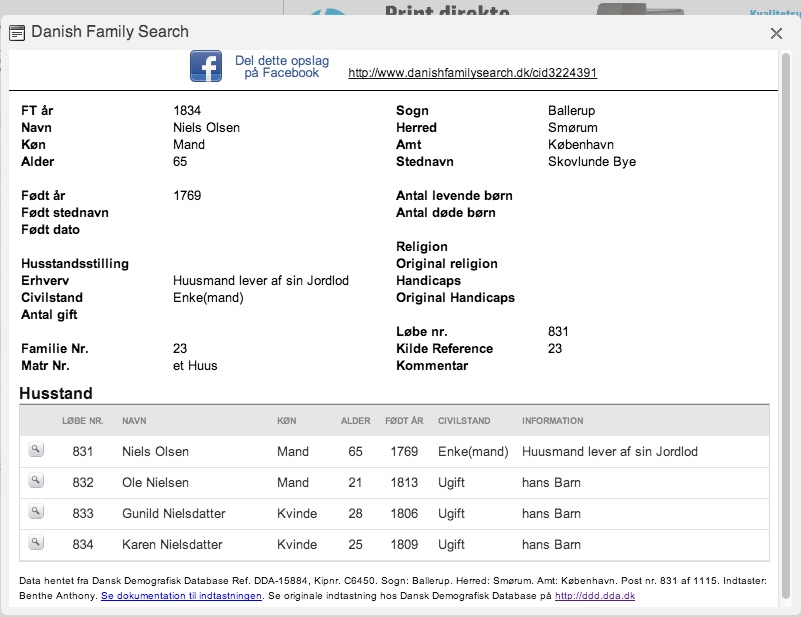The width and height of the screenshot is (801, 617).
Task: Click the 'Husstandsstilling' label
Action: coord(75,264)
